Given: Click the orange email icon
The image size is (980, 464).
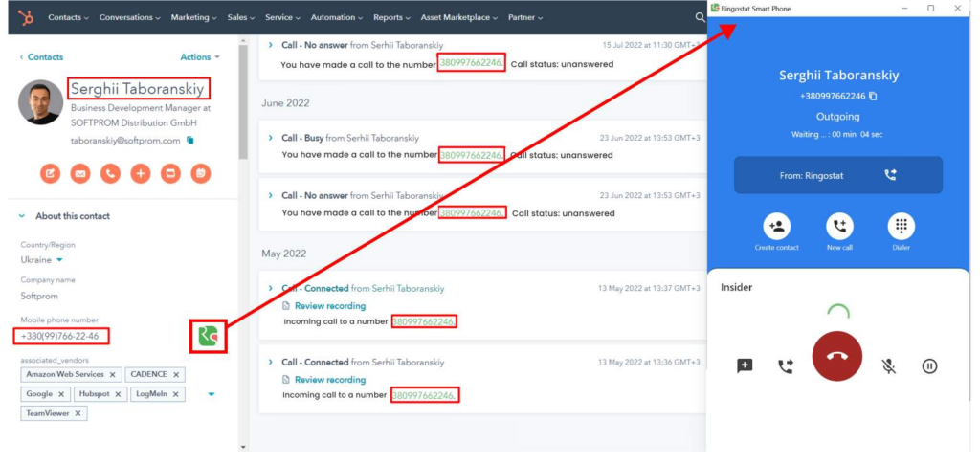Looking at the screenshot, I should tap(80, 173).
